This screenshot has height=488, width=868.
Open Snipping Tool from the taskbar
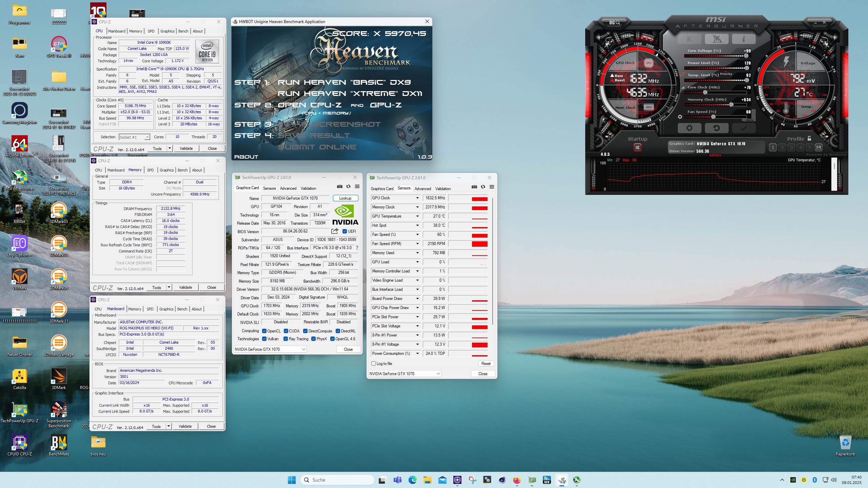[472, 480]
